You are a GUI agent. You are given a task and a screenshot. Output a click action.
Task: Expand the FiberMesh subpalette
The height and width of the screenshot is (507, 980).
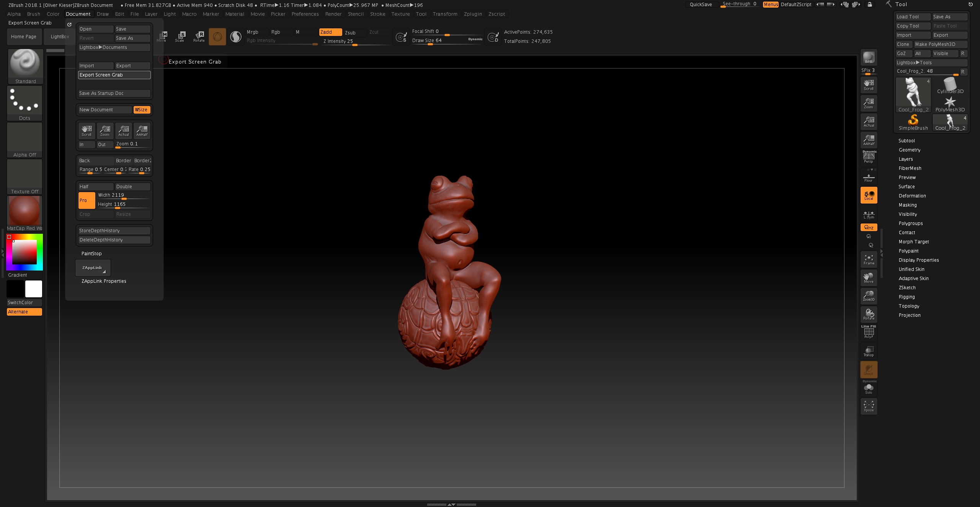[x=910, y=168]
